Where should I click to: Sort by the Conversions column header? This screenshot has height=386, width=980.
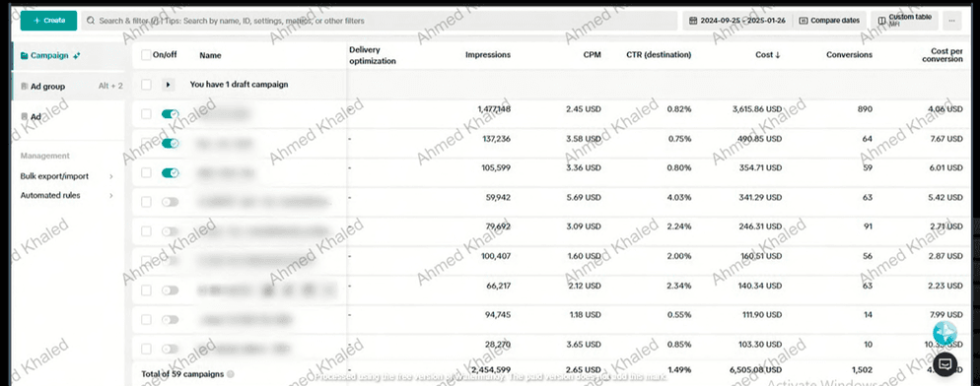[x=849, y=55]
